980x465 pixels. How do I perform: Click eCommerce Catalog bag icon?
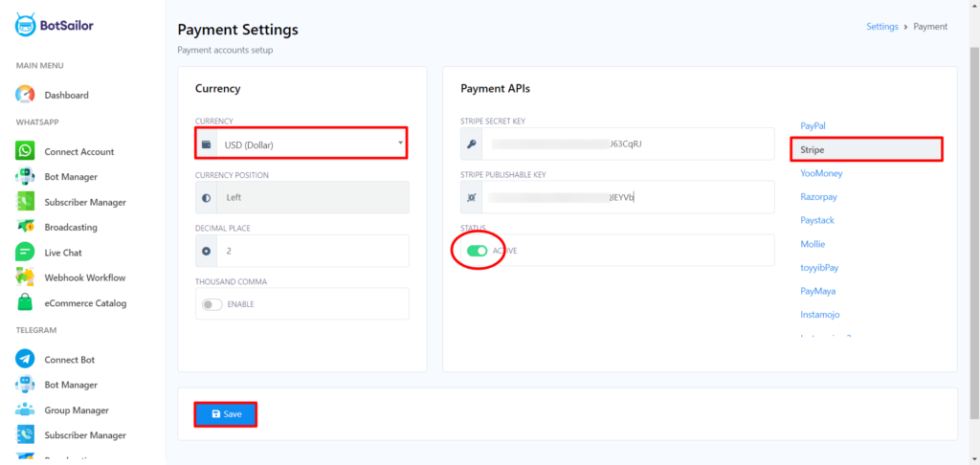tap(25, 303)
